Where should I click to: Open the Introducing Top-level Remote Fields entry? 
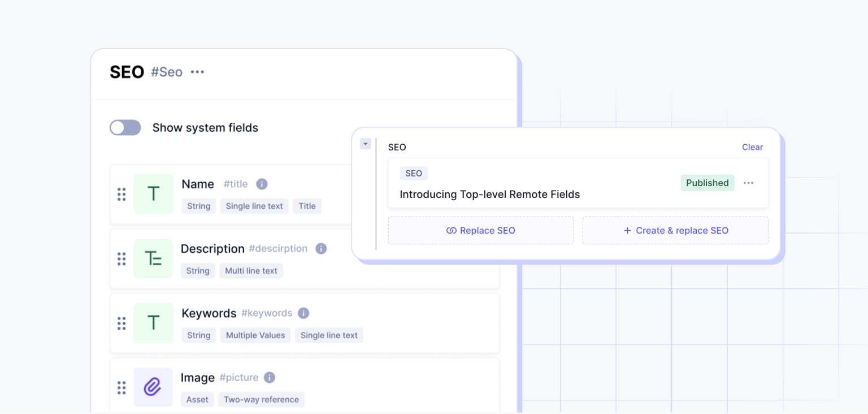(490, 195)
